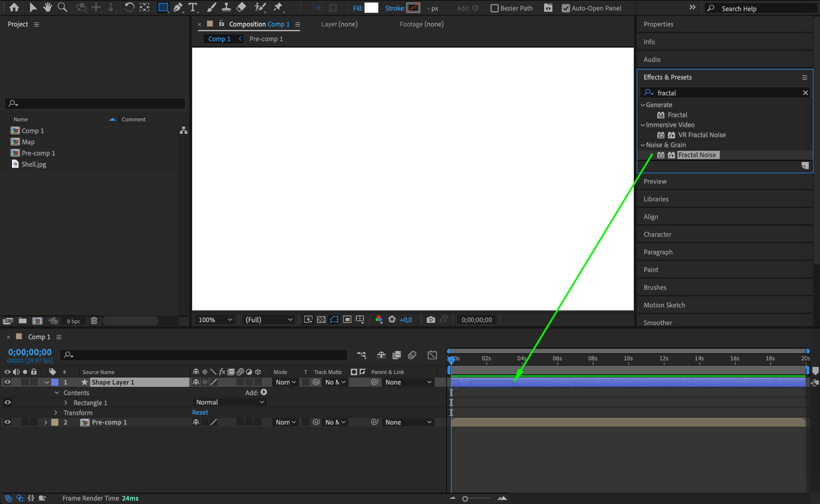
Task: Expand the Rectangle 1 group
Action: [x=66, y=403]
